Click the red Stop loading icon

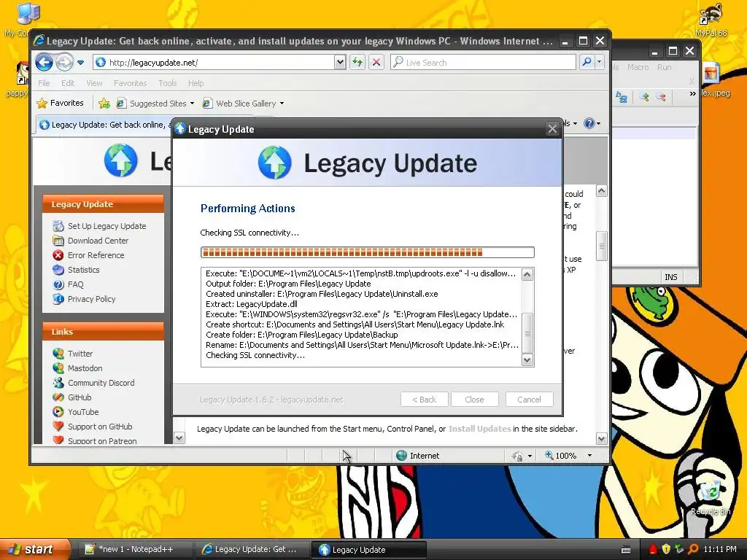tap(376, 63)
